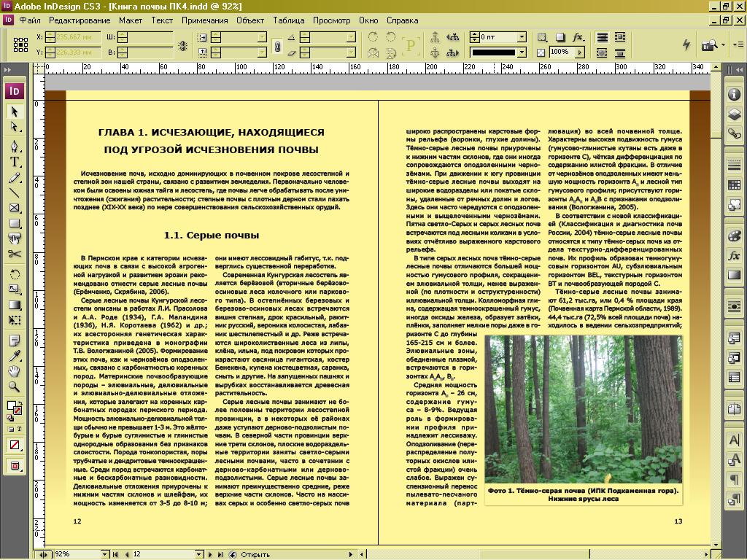
Task: Open the Макет menu
Action: click(x=131, y=20)
